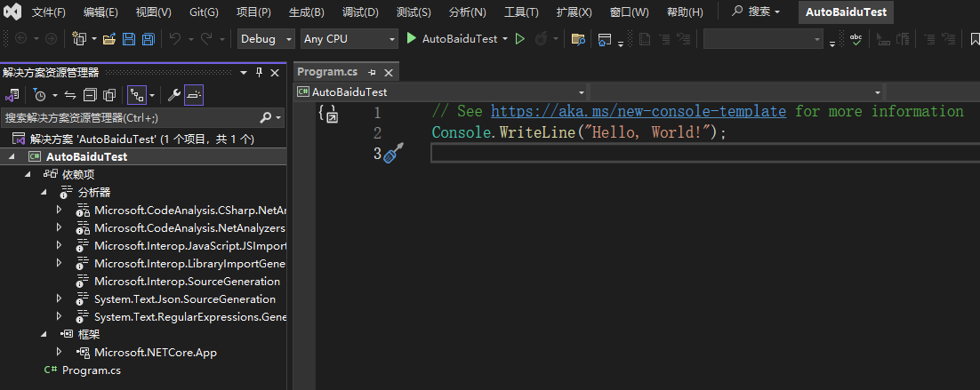This screenshot has width=980, height=390.
Task: Click the Hot Reload flame icon
Action: [540, 39]
